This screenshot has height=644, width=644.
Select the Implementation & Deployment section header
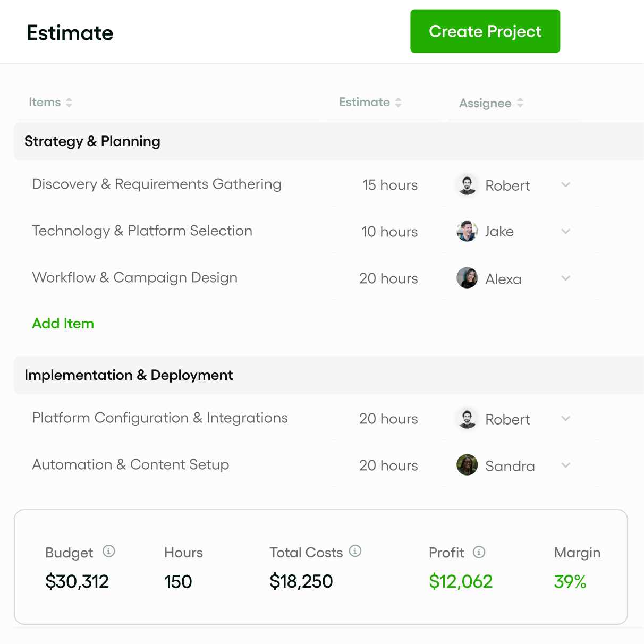coord(329,375)
